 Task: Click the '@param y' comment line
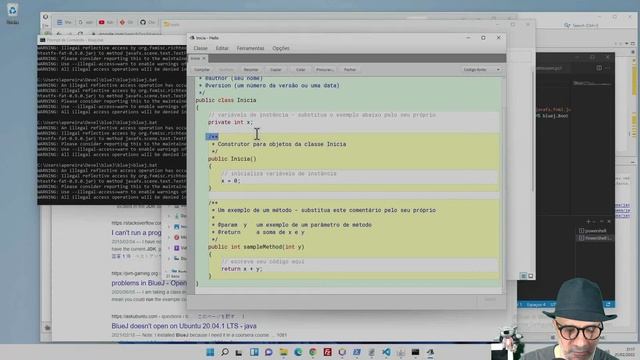pos(291,225)
